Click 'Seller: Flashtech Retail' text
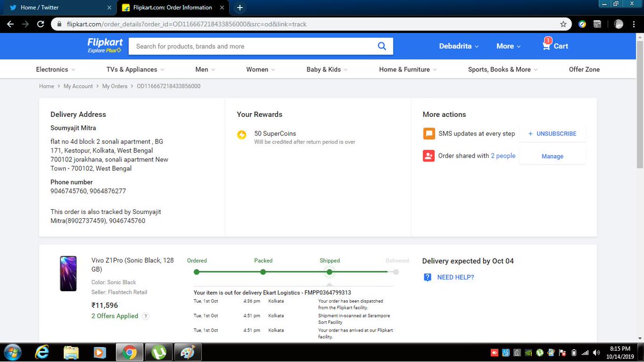 (x=119, y=292)
